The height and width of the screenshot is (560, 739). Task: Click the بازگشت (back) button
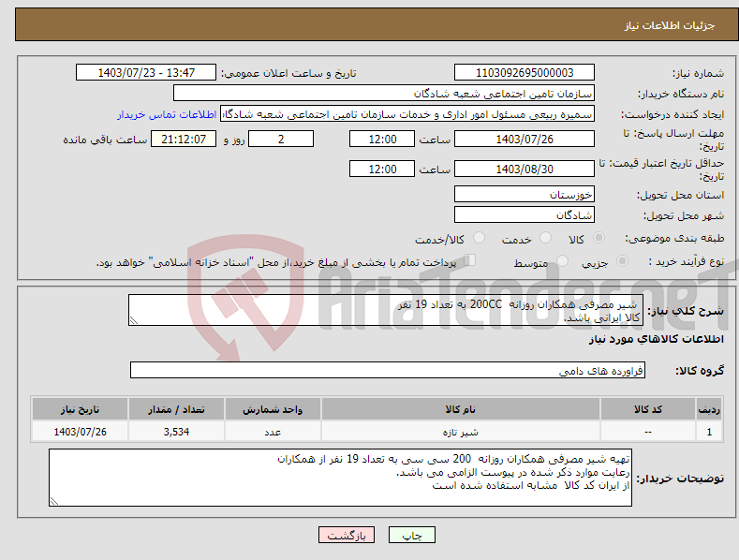click(347, 535)
